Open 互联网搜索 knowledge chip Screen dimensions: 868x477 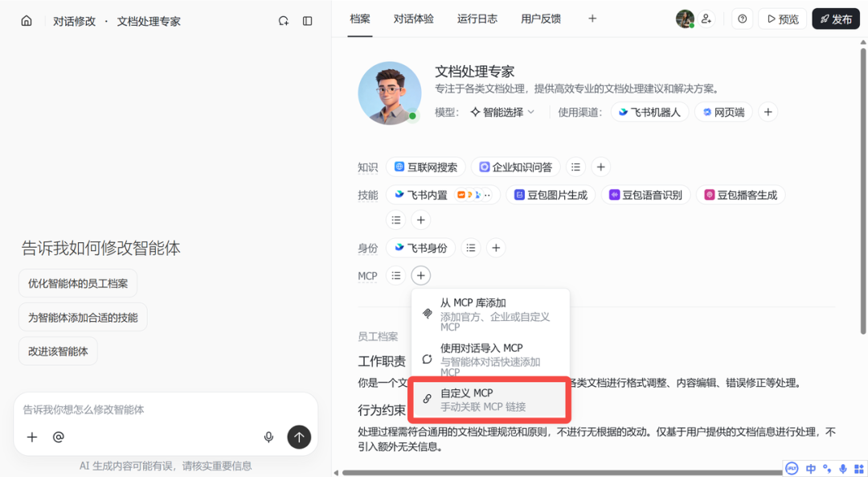426,167
